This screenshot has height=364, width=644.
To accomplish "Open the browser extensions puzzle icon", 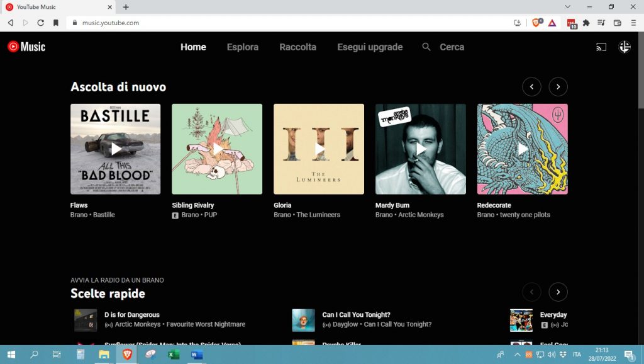I will (x=586, y=23).
